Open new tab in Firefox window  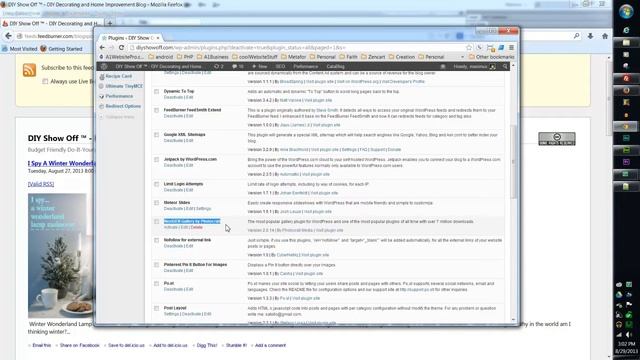pos(110,23)
